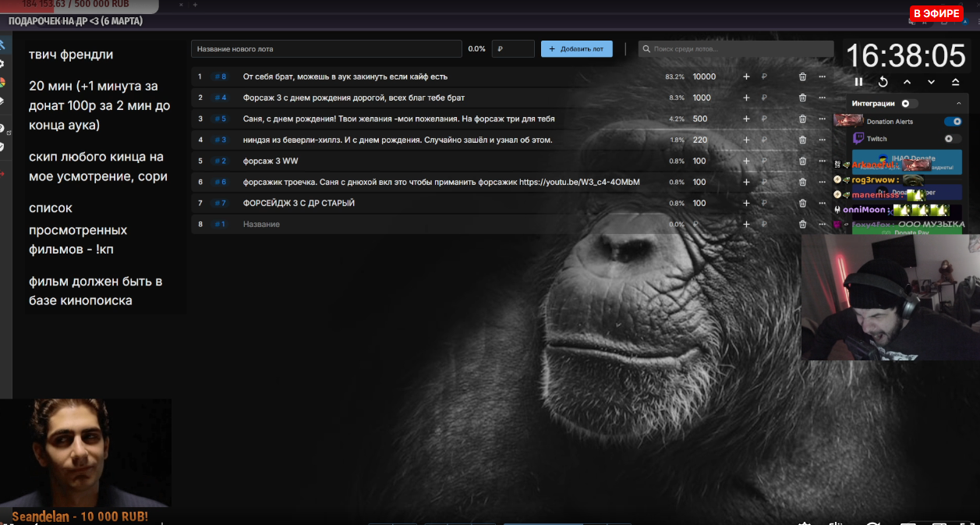
Task: Click the #8 tag on the first lot
Action: point(221,76)
